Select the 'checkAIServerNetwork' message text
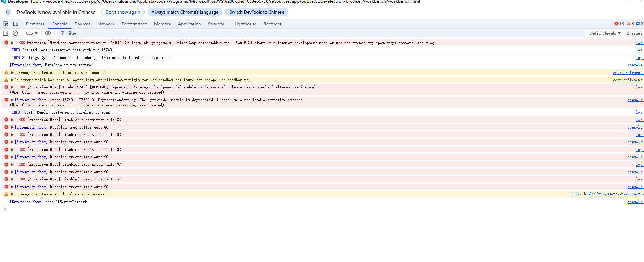644x262 pixels. [66, 202]
